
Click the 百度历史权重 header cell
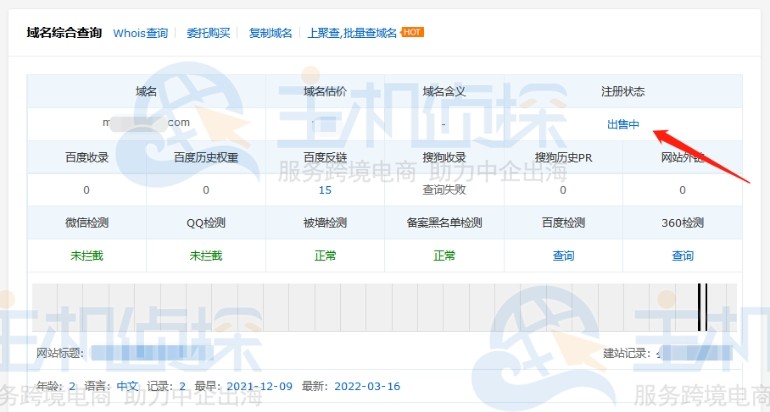coord(206,157)
